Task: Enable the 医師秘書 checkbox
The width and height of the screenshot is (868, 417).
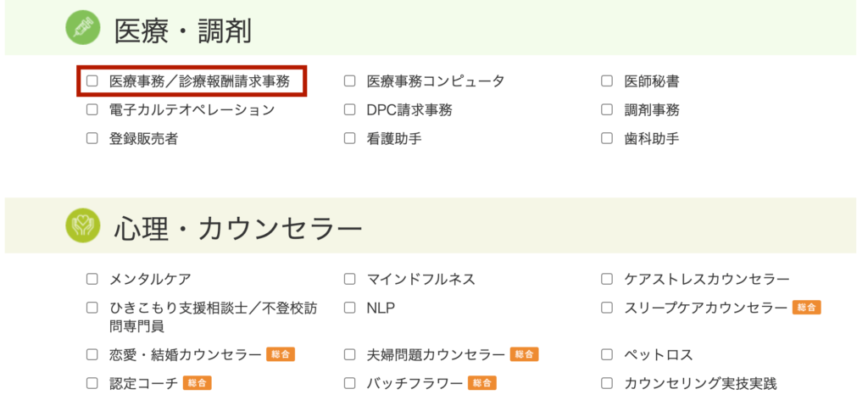Action: tap(607, 81)
